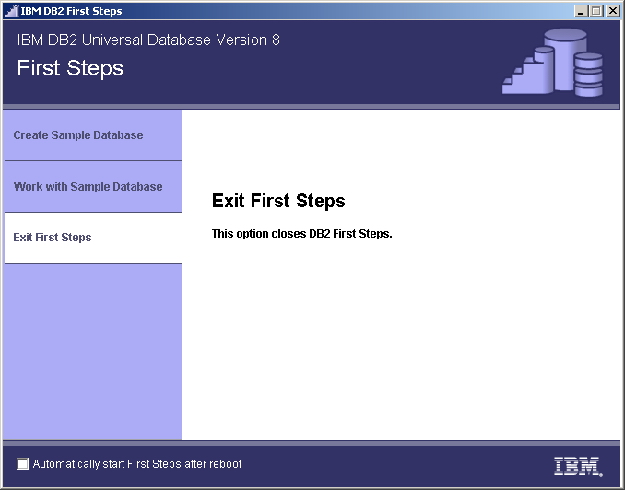The width and height of the screenshot is (625, 490).
Task: Click the large 'First Steps' banner title
Action: (x=70, y=68)
